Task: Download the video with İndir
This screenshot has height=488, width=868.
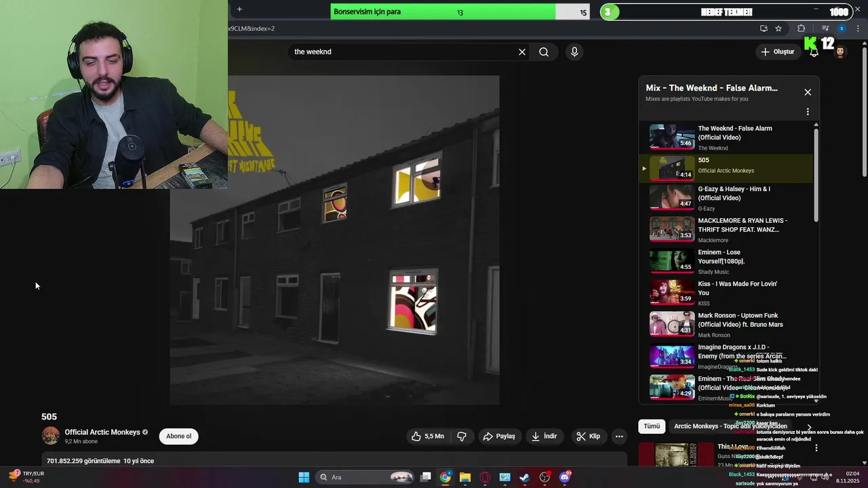Action: [544, 436]
